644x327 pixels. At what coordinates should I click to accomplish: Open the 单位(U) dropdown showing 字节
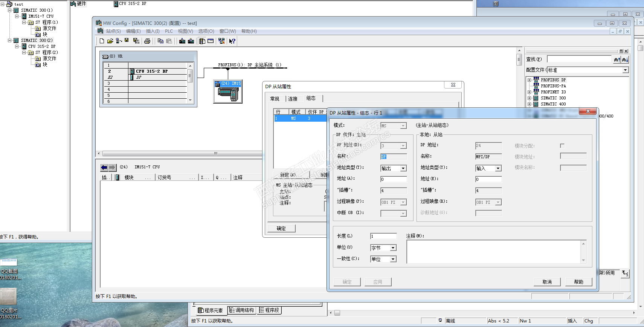coord(393,248)
